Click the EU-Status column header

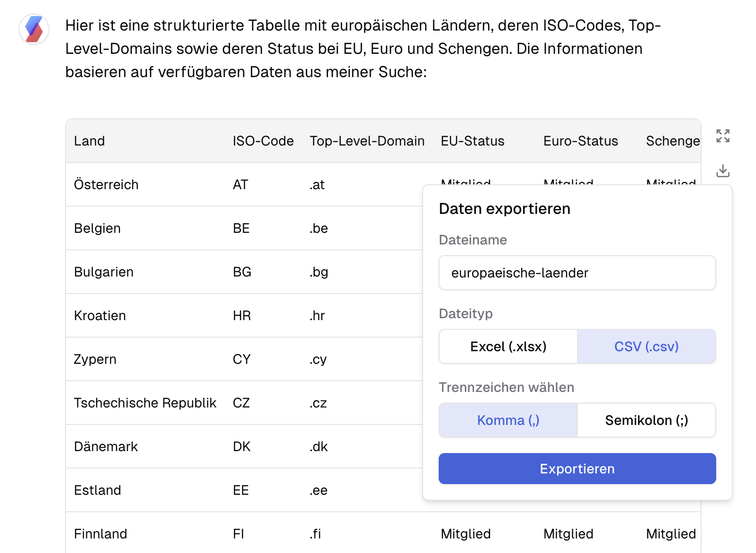point(472,141)
